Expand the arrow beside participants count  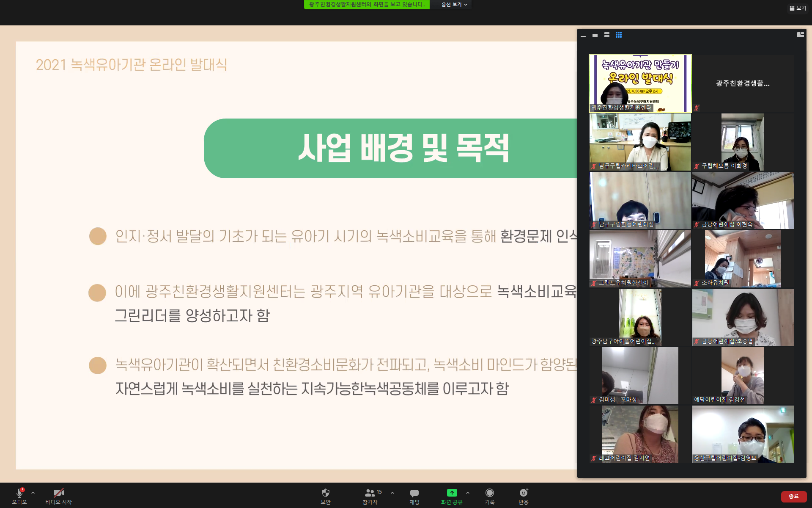pyautogui.click(x=392, y=493)
